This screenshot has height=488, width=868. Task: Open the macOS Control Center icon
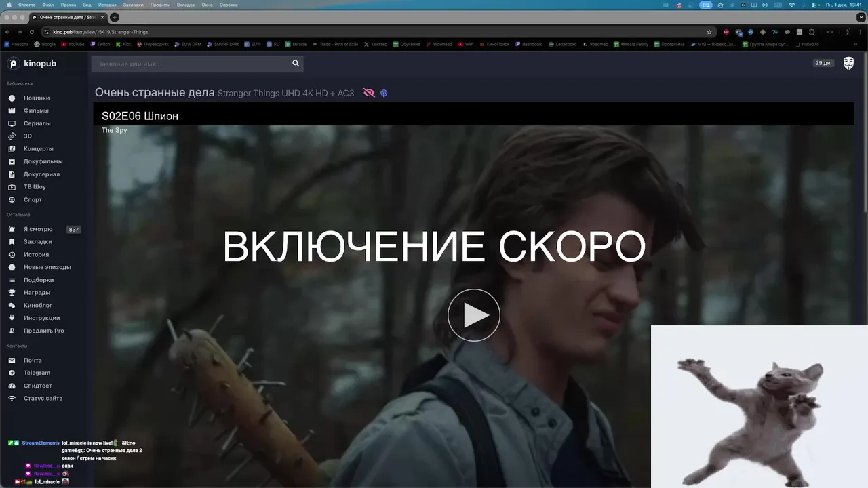[815, 5]
